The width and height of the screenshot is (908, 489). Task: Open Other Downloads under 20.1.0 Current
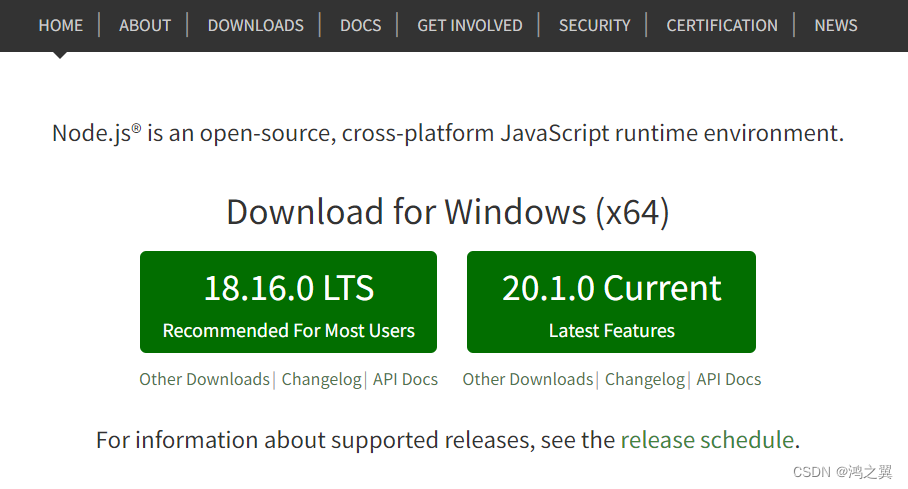tap(528, 379)
